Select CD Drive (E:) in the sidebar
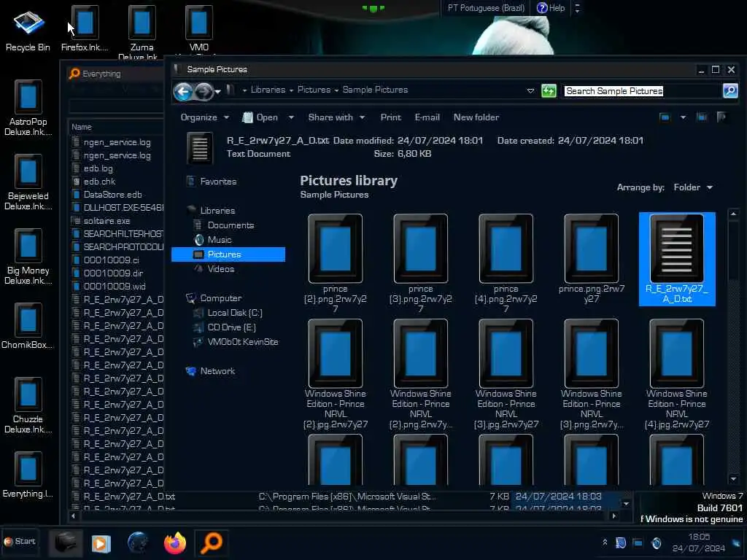The height and width of the screenshot is (560, 747). tap(225, 327)
